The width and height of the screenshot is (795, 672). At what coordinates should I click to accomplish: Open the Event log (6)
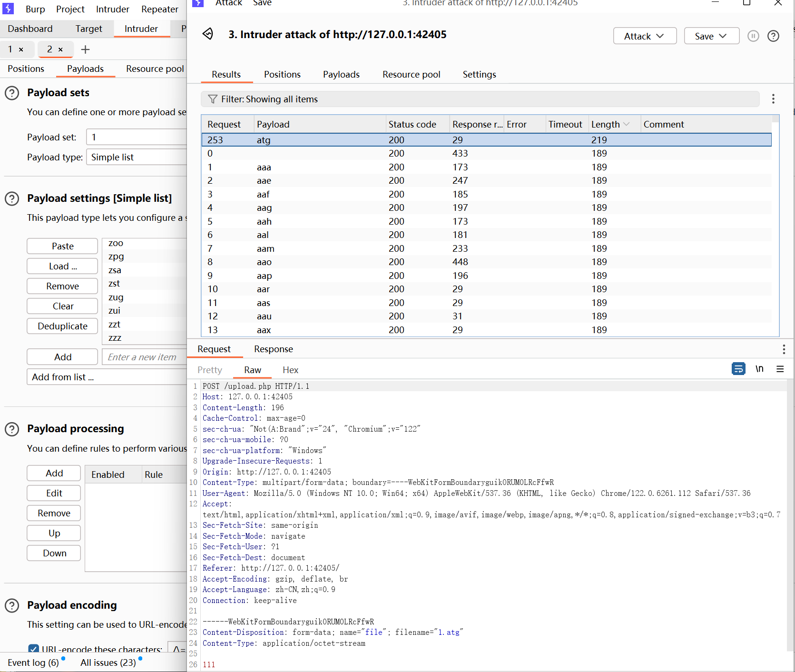pyautogui.click(x=33, y=662)
